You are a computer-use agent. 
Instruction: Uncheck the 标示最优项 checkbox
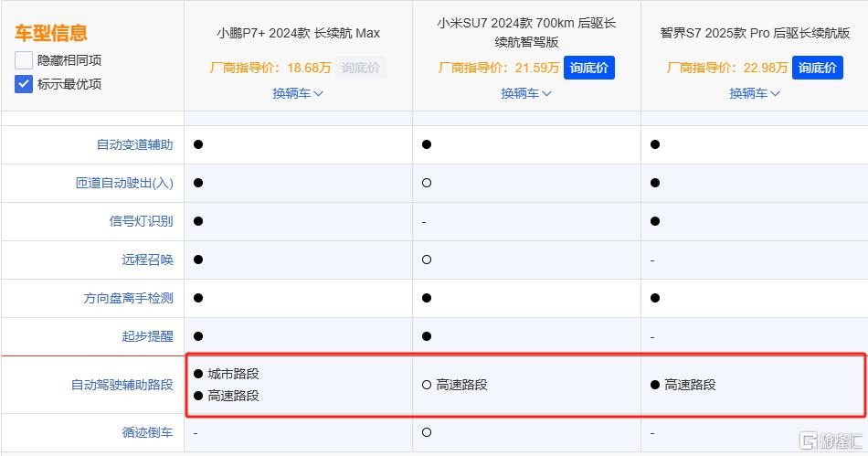[23, 84]
